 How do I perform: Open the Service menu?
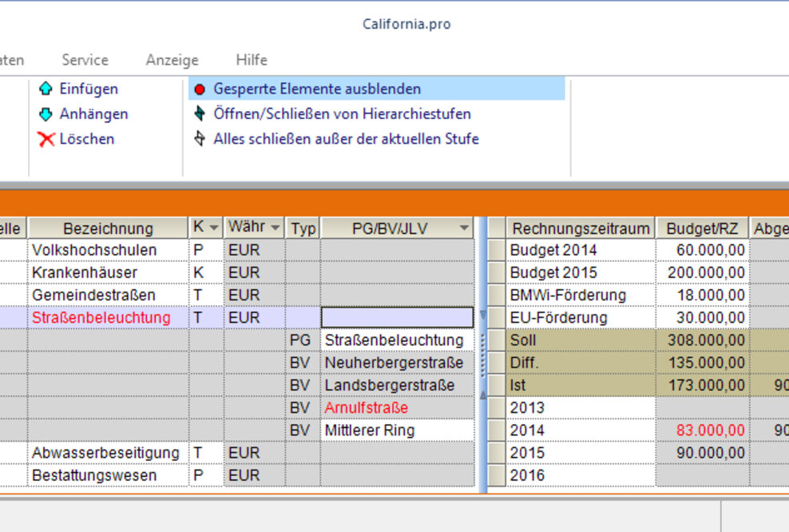[x=84, y=60]
